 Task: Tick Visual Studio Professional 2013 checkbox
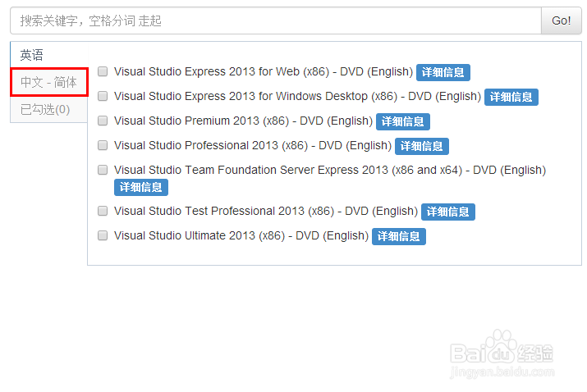tap(103, 145)
